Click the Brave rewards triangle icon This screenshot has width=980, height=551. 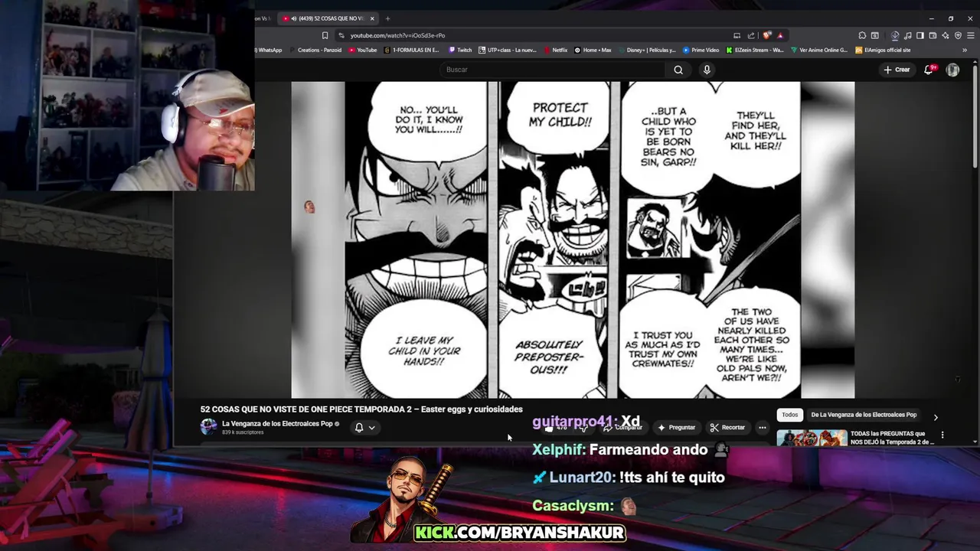click(x=780, y=35)
